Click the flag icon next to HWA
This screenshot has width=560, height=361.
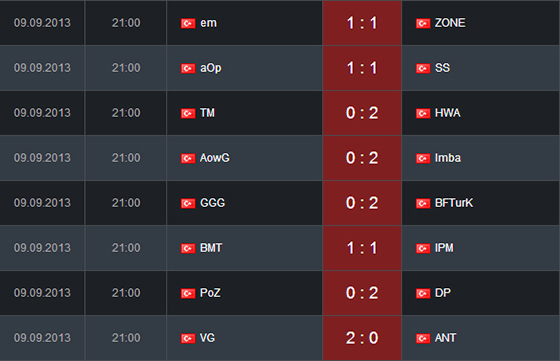(423, 114)
